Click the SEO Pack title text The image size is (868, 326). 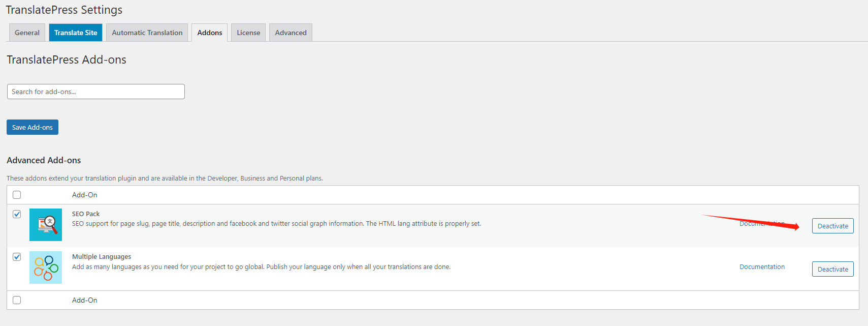click(x=86, y=214)
